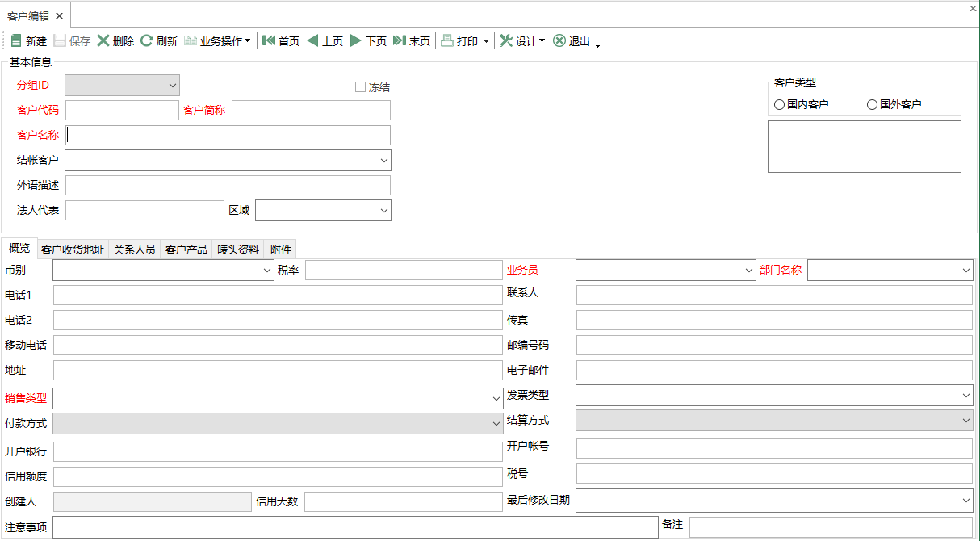
Task: Click the 法人代表 input field
Action: (144, 210)
